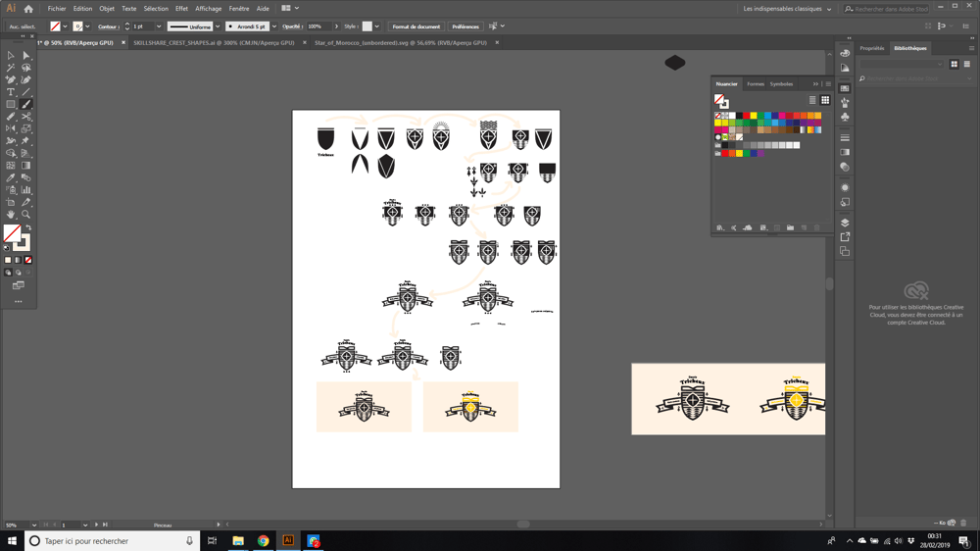Switch to the Star_of_Morocco svg document tab
The width and height of the screenshot is (980, 551).
[401, 42]
